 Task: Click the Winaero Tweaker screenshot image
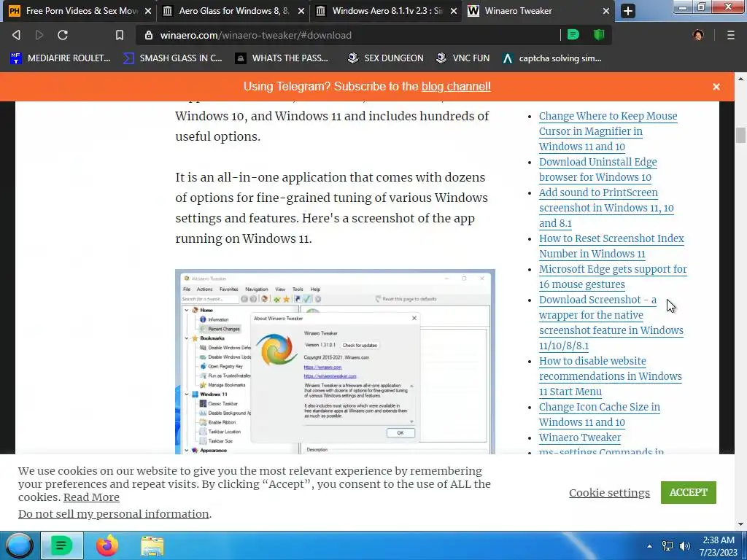pyautogui.click(x=335, y=362)
